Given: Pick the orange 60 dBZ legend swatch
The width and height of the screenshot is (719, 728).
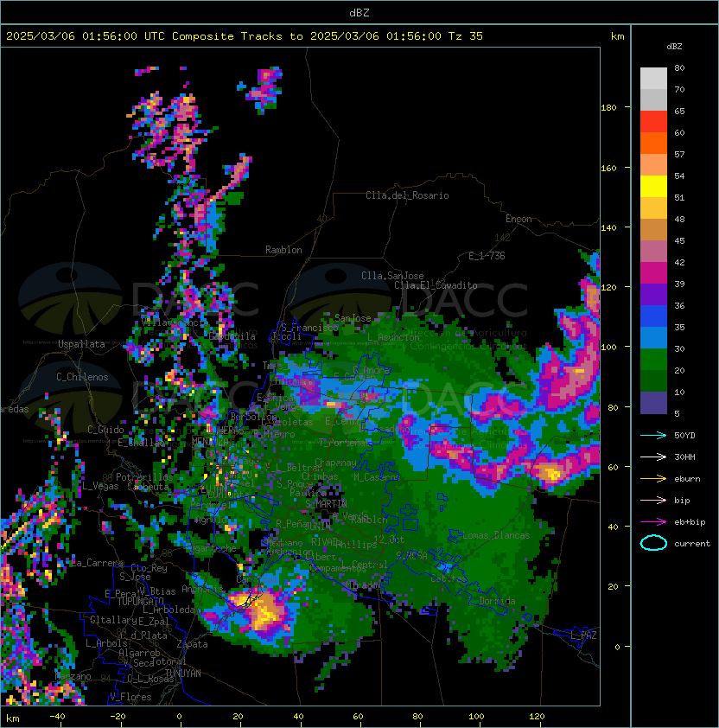Looking at the screenshot, I should [x=653, y=143].
